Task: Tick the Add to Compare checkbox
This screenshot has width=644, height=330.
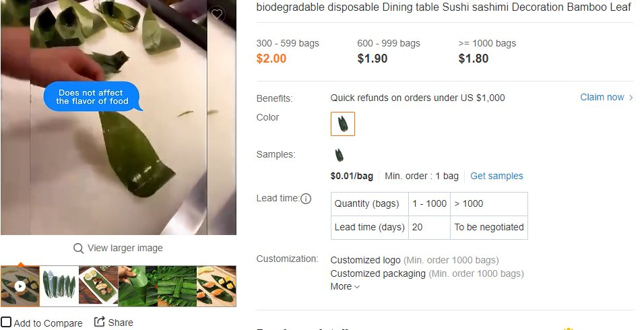Action: [x=6, y=322]
